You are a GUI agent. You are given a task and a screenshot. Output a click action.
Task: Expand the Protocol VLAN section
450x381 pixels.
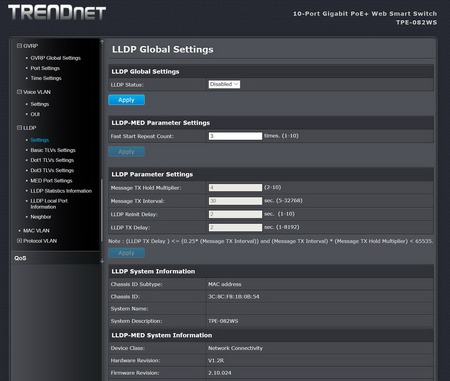[x=19, y=241]
